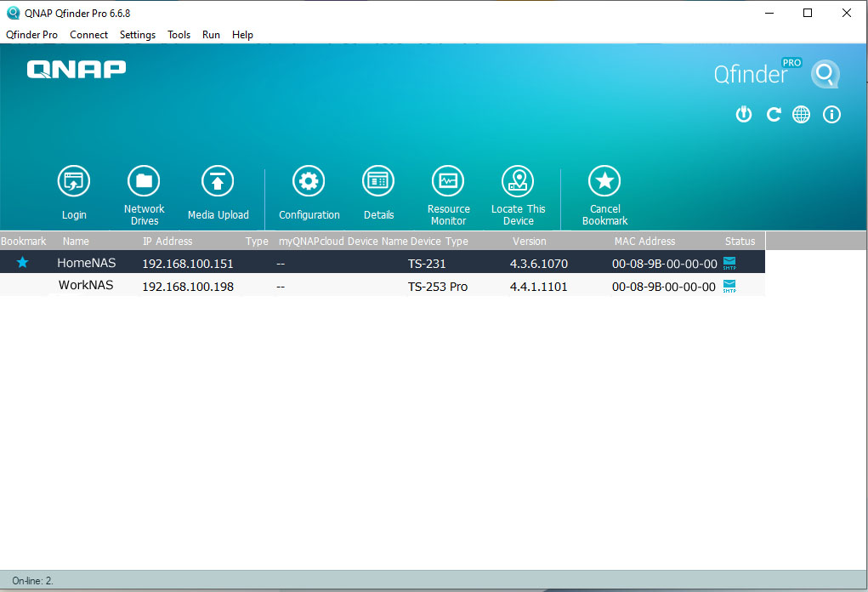Open Network Drives tool

click(144, 181)
